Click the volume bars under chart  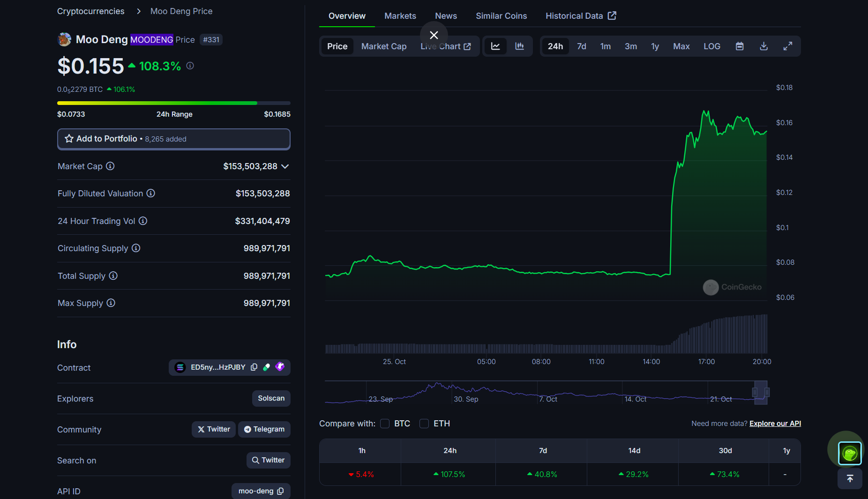click(x=546, y=334)
